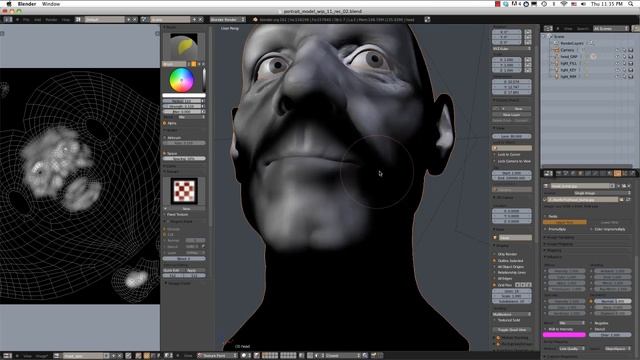This screenshot has width=640, height=360.
Task: Click the Toggle Quad View button
Action: point(512,330)
